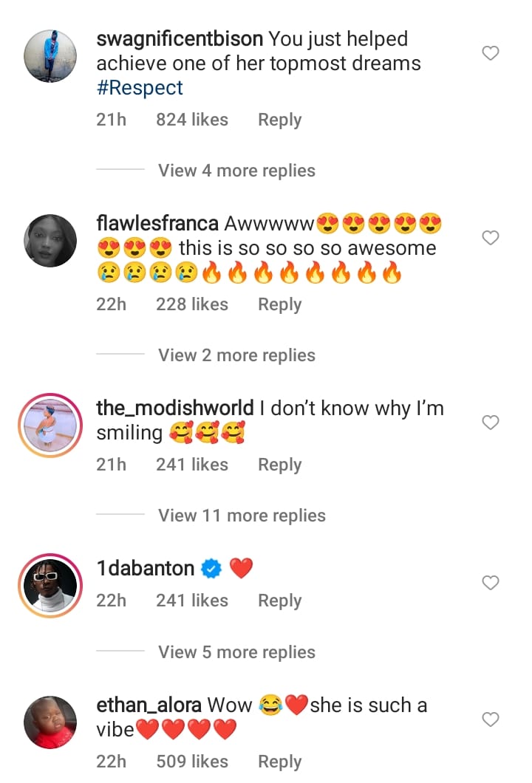Tap ethan_alora's profile picture

50,722
